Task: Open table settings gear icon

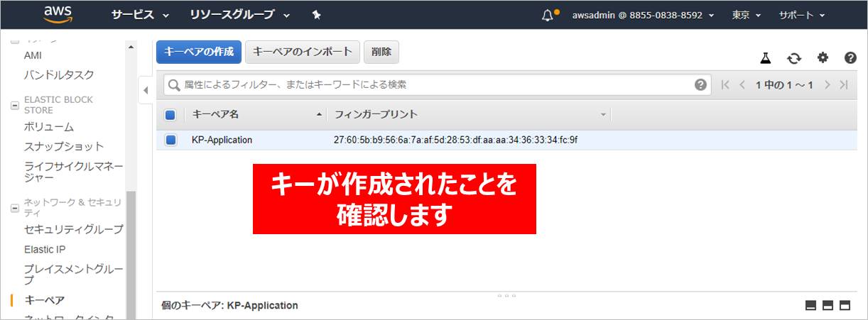Action: tap(823, 58)
